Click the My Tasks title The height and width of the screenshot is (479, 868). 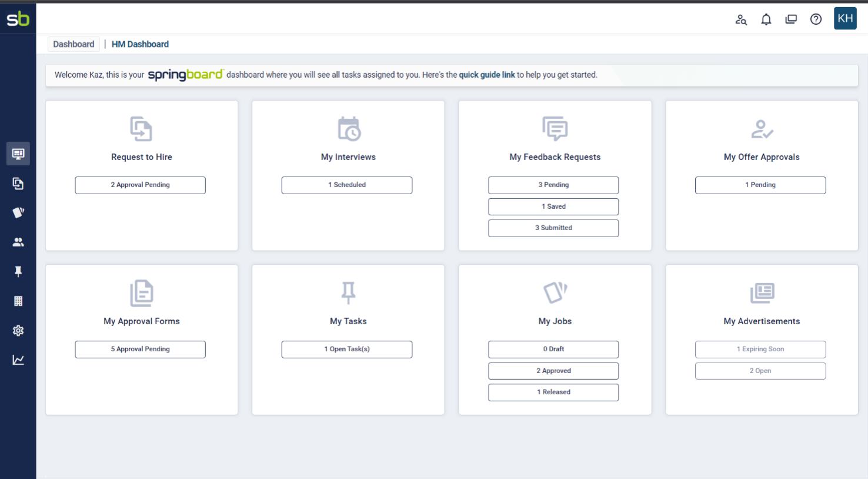(x=348, y=321)
